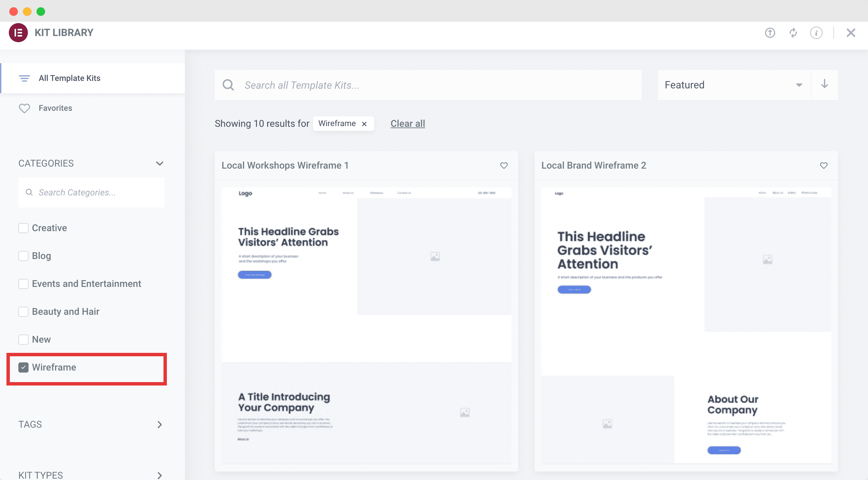Remove the Wireframe filter tag
Image resolution: width=868 pixels, height=480 pixels.
[365, 123]
